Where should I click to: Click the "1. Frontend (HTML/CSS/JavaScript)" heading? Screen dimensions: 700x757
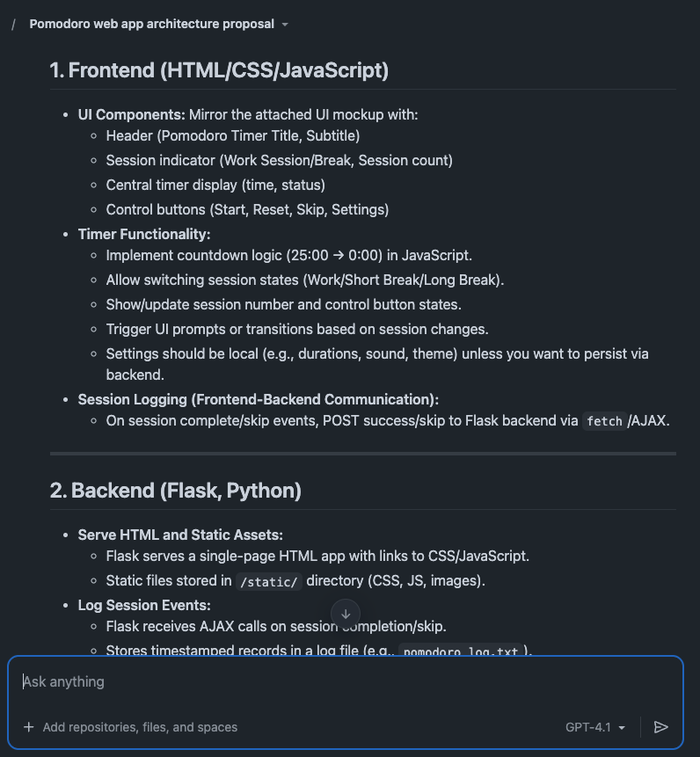(219, 70)
